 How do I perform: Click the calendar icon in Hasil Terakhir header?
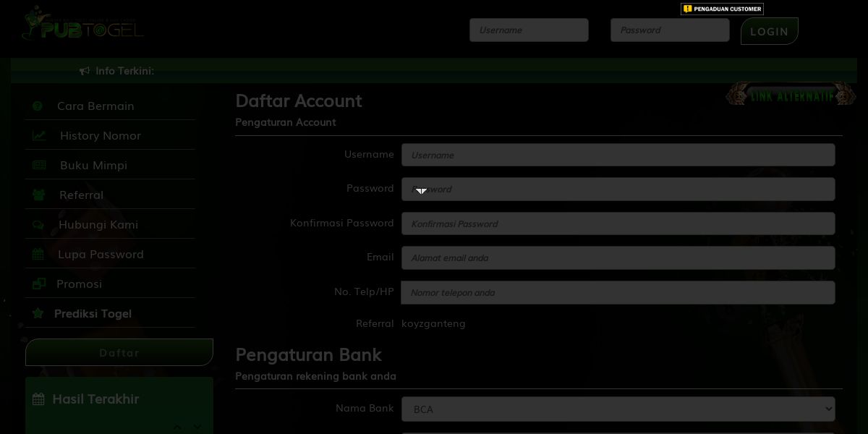click(x=39, y=399)
